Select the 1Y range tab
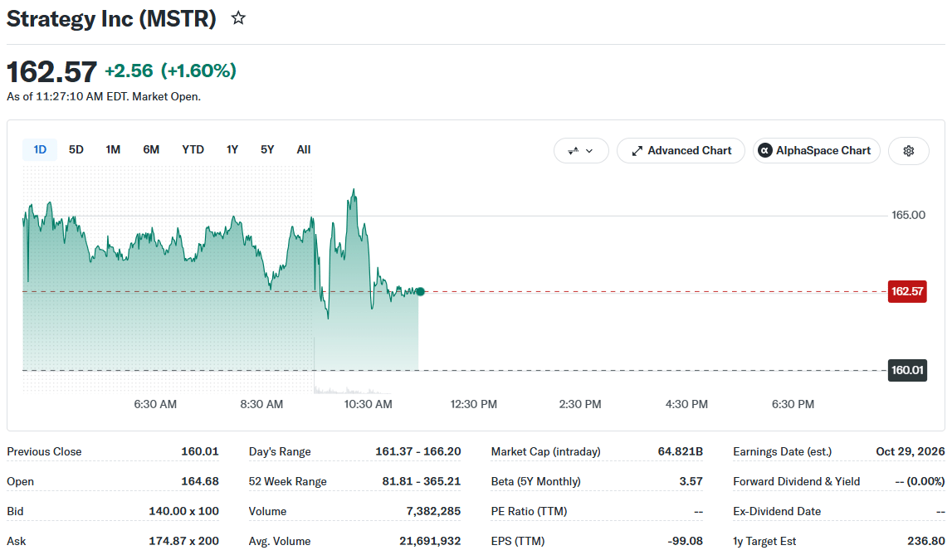Viewport: 952px width, 560px height. tap(232, 150)
